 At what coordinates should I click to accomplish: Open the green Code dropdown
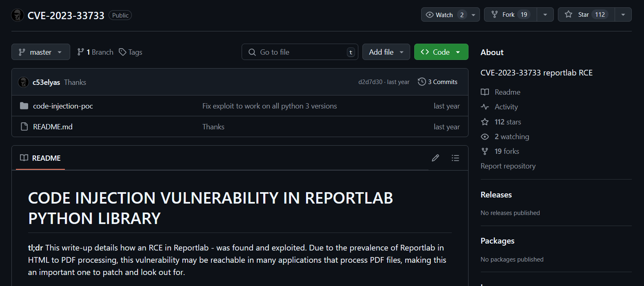click(x=441, y=52)
